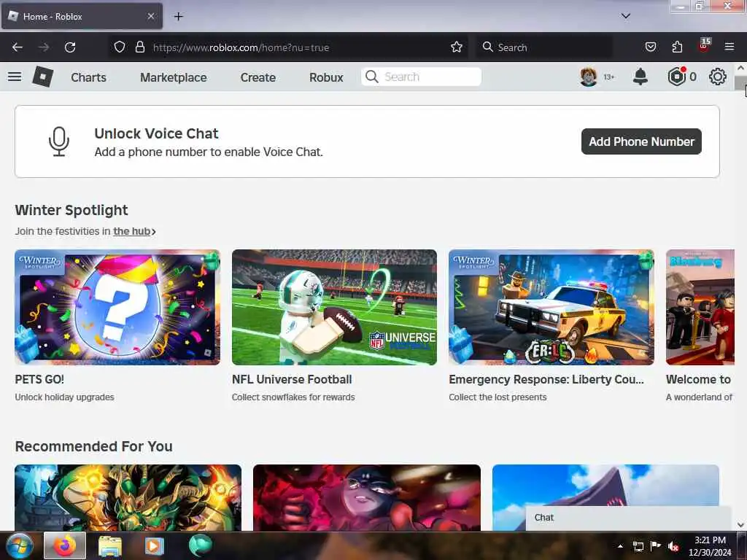Open the Windows Start menu

[19, 545]
